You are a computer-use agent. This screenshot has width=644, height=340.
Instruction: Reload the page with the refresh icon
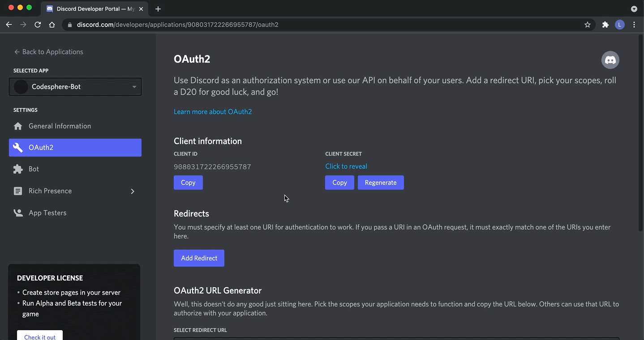pyautogui.click(x=38, y=25)
